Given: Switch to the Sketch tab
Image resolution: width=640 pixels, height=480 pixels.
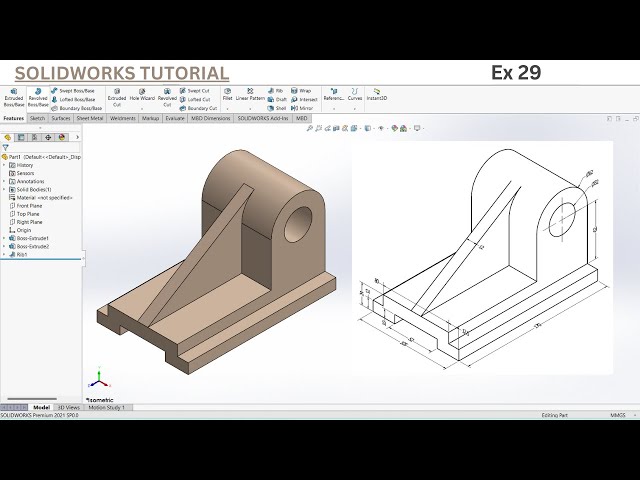Looking at the screenshot, I should pyautogui.click(x=38, y=118).
